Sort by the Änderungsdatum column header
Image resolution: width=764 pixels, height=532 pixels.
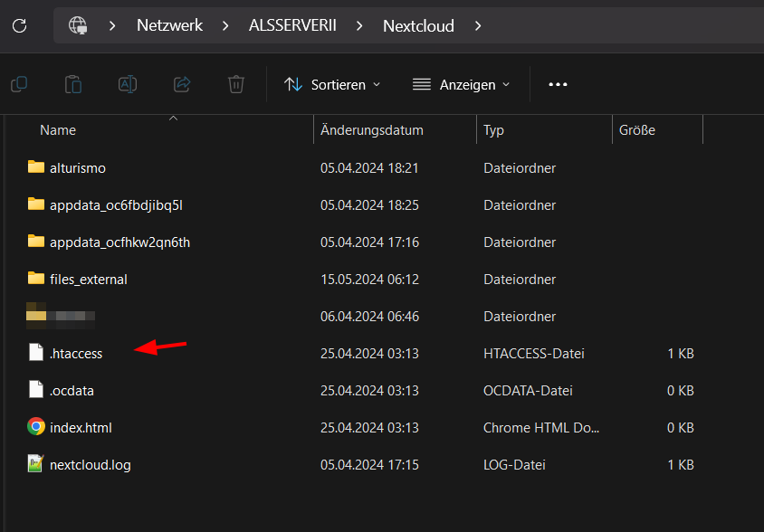(372, 130)
